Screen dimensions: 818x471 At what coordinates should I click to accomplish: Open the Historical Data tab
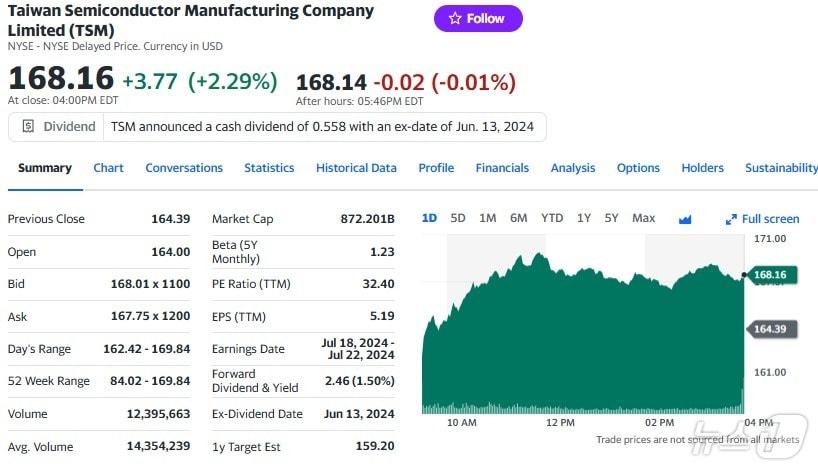tap(356, 168)
